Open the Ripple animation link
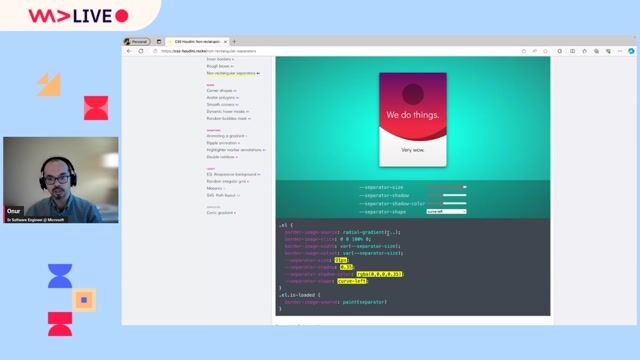 (223, 143)
